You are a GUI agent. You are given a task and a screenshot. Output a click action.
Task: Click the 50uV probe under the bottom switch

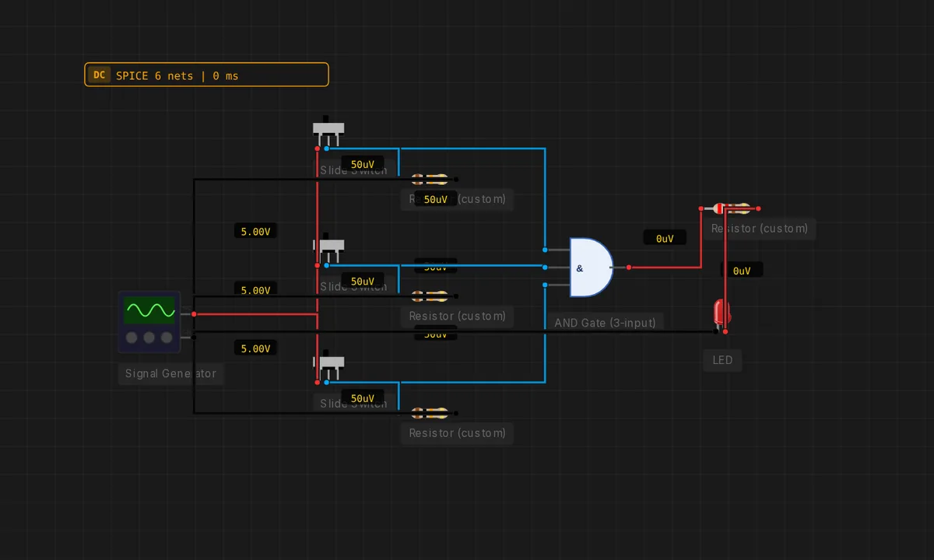point(363,398)
